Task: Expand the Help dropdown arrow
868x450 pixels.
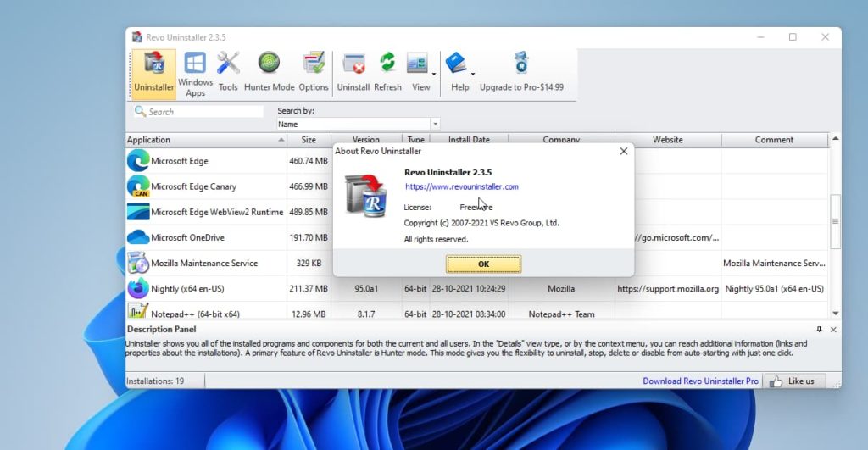Action: (473, 74)
